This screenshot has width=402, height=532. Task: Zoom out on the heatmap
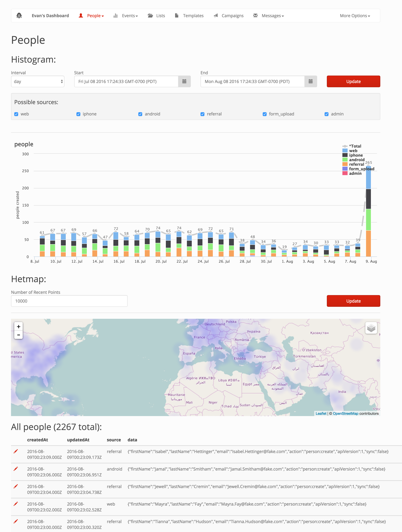18,335
